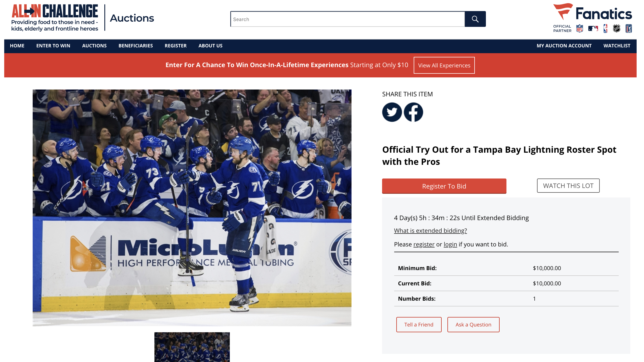Click the Watch This Lot button
Image resolution: width=644 pixels, height=362 pixels.
tap(568, 186)
